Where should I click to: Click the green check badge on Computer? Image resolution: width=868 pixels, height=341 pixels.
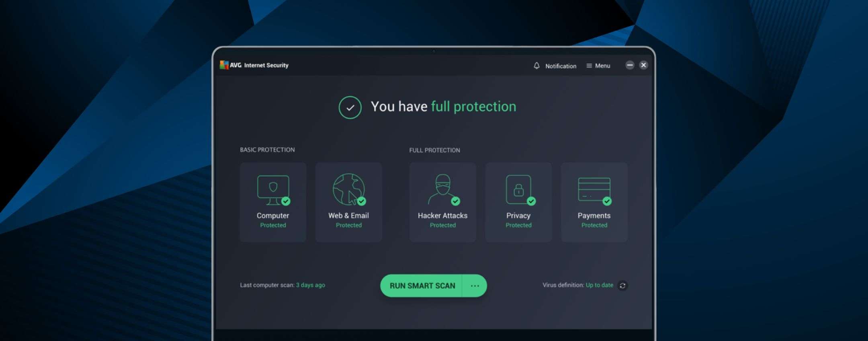[x=286, y=201]
